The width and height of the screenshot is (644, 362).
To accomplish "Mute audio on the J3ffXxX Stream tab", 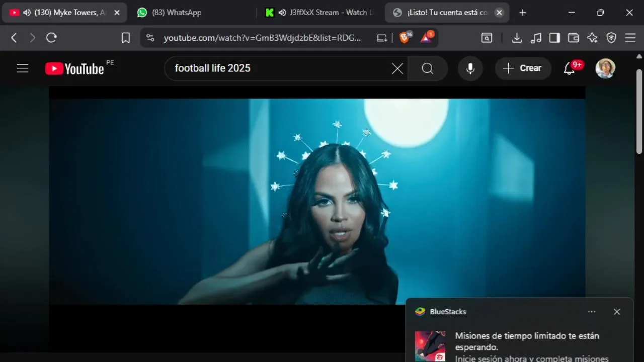I will pos(282,13).
